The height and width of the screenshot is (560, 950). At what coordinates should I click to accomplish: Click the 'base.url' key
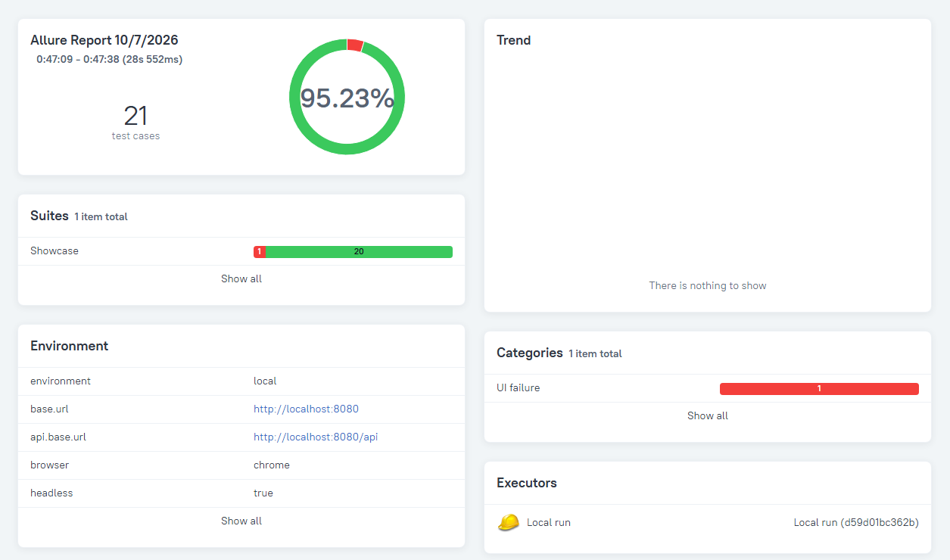coord(49,409)
